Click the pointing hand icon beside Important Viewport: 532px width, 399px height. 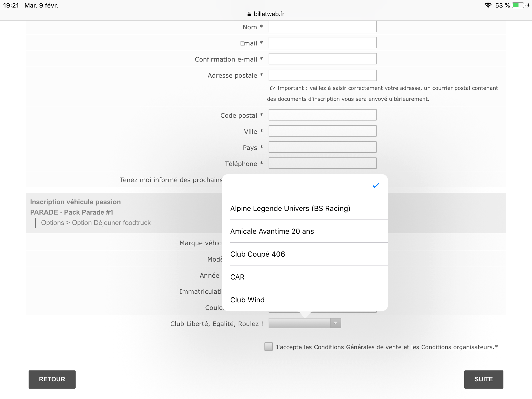[x=272, y=88]
